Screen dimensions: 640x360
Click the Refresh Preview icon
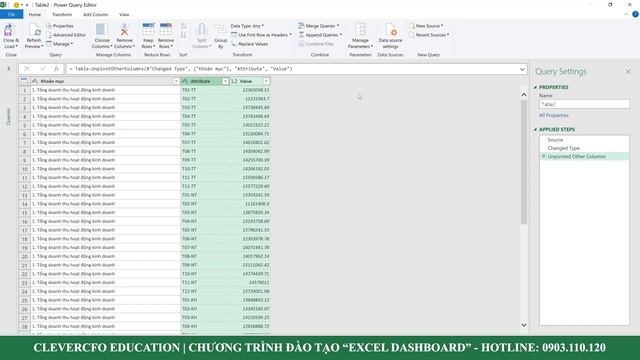click(x=34, y=31)
